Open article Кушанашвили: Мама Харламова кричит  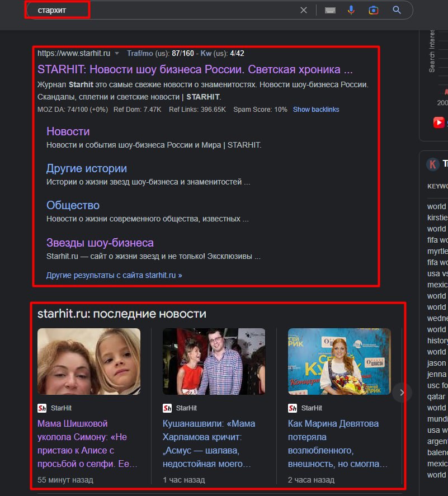[209, 443]
